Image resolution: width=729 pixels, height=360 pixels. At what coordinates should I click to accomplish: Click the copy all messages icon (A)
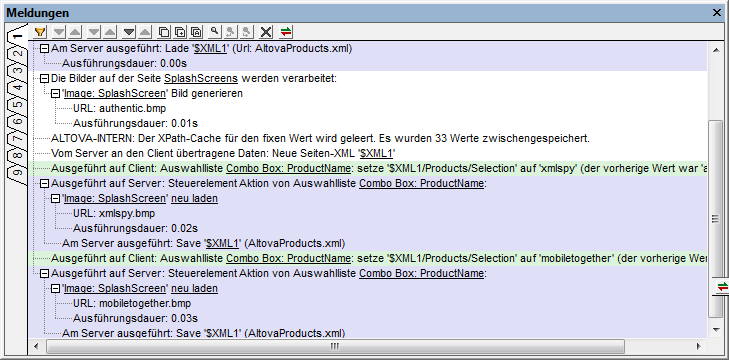coord(196,32)
